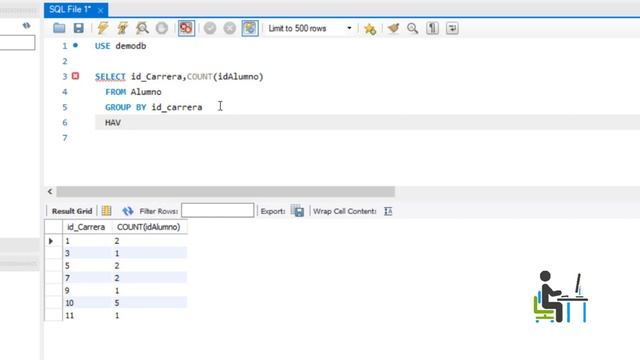Screen dimensions: 640x360
Task: Focus the sidebar search field
Action: 17,42
